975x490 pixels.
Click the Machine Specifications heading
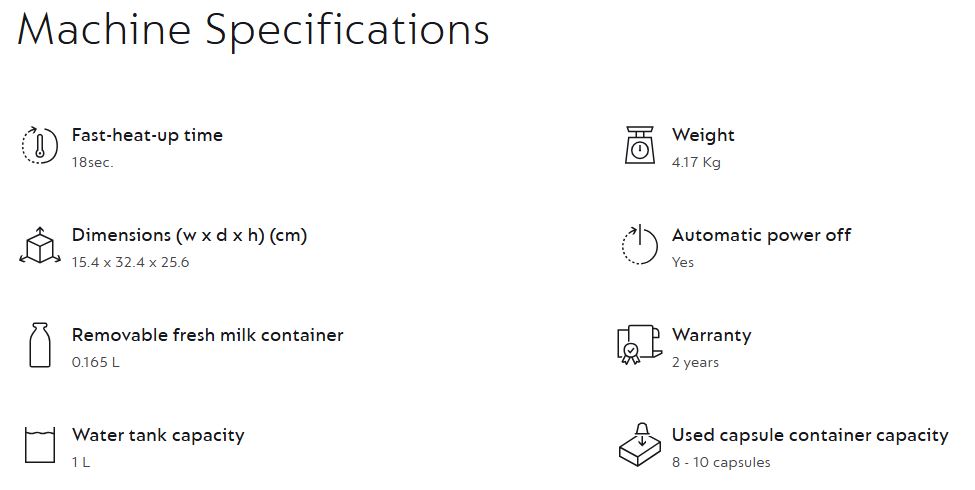pos(253,31)
